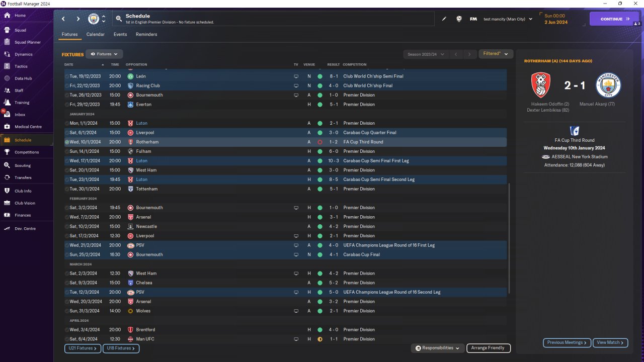Open the Medical Centre sidebar icon
Viewport: 644px width, 362px height.
click(x=7, y=127)
